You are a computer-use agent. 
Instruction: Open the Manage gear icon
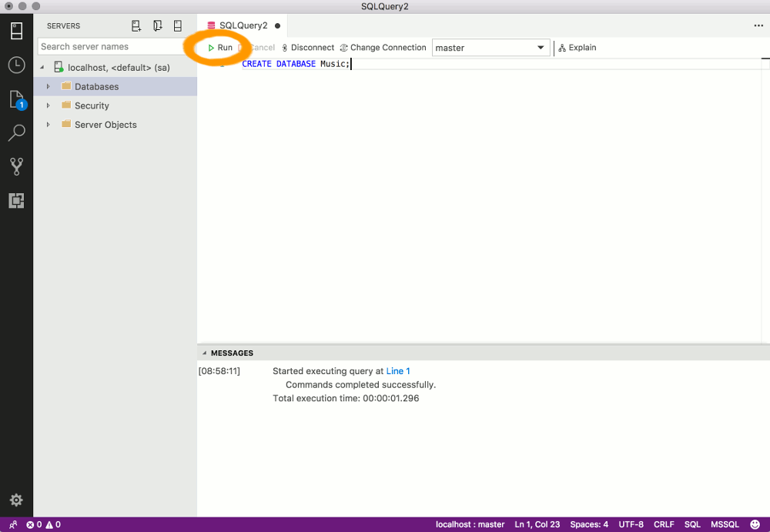[16, 500]
